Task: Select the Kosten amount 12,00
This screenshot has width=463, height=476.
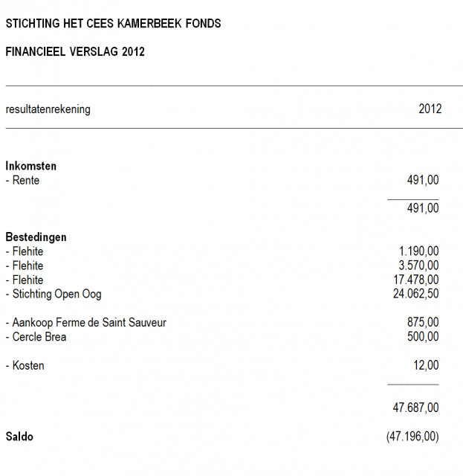Action: [x=426, y=365]
